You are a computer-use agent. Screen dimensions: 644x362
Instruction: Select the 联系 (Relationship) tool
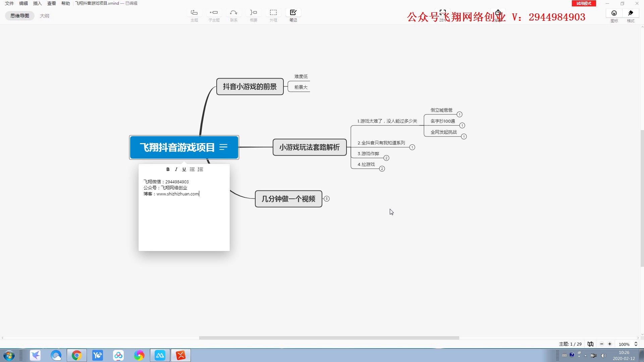click(x=234, y=13)
